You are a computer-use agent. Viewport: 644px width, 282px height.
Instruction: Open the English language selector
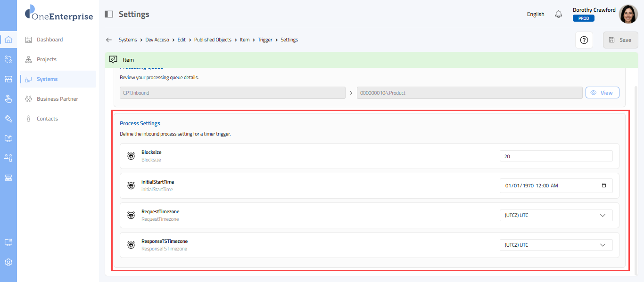tap(536, 14)
